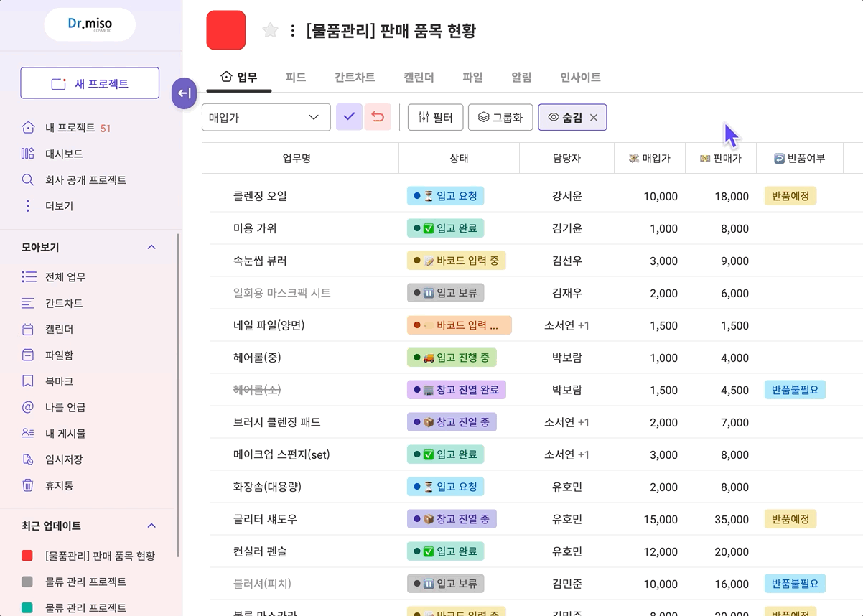Go to 북마크 in the sidebar
The width and height of the screenshot is (863, 616).
59,381
